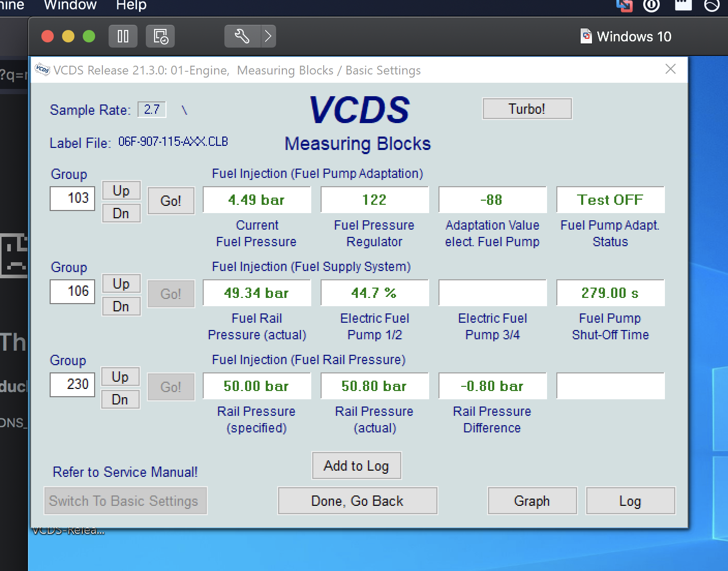Open the Window menu
728x571 pixels.
pos(70,5)
